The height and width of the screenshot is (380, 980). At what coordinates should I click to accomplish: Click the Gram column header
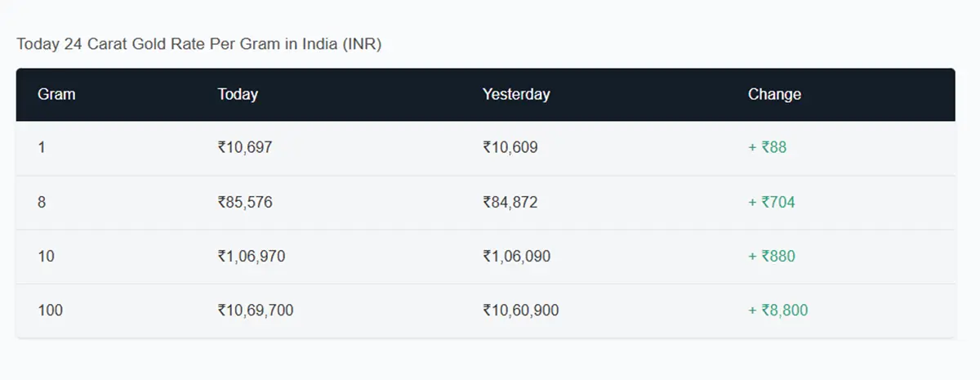[56, 94]
